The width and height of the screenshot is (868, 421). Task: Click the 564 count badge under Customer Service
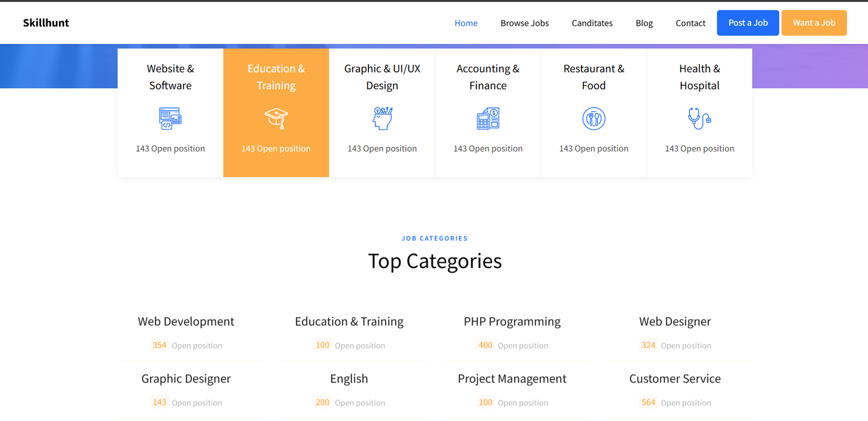coord(648,403)
